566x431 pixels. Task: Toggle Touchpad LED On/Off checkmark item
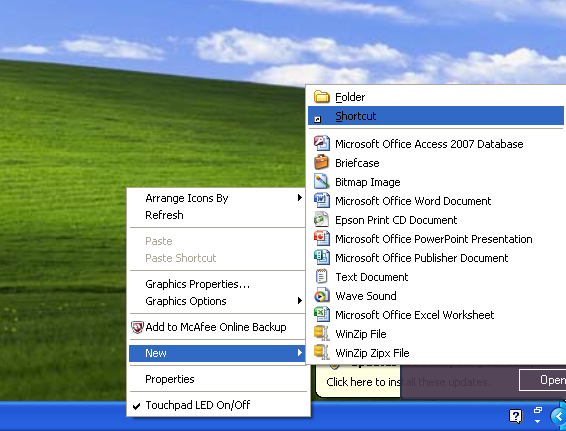218,405
